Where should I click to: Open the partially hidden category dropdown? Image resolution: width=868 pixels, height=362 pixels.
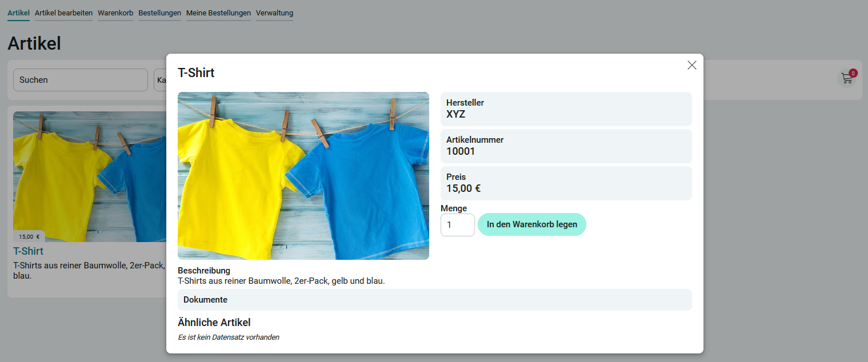click(160, 80)
